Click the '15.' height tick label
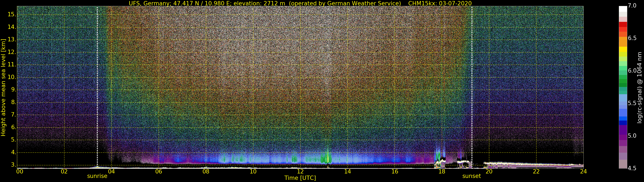Screen dimensions: 644x182 (12, 15)
